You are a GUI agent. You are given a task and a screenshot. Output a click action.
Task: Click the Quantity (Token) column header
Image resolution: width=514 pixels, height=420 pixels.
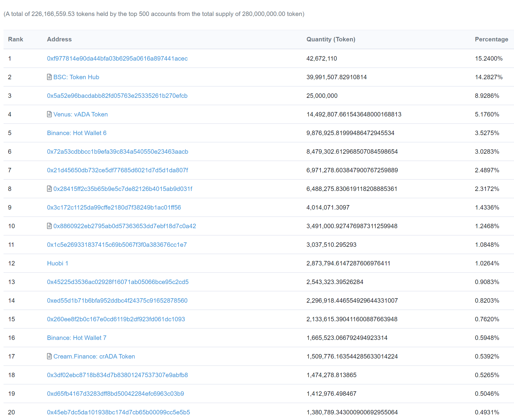tap(331, 39)
